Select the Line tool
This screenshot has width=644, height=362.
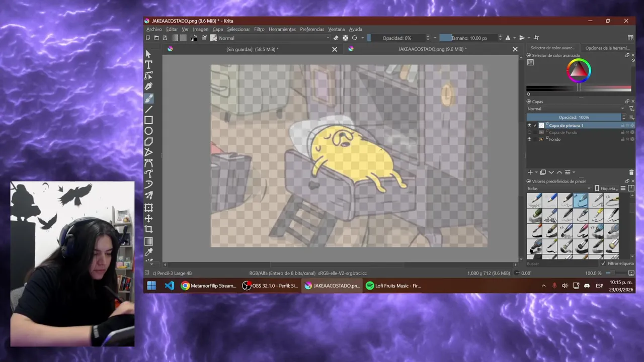148,109
